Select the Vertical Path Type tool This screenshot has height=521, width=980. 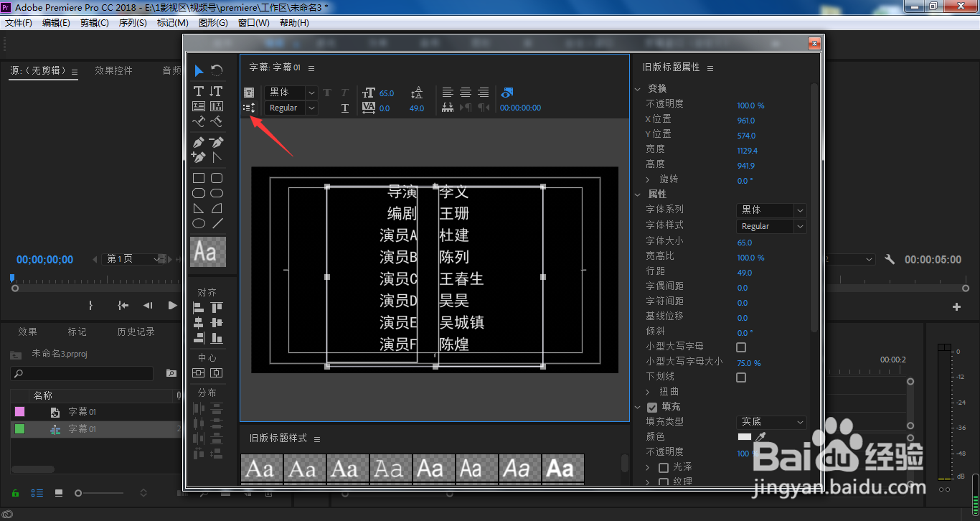[216, 121]
